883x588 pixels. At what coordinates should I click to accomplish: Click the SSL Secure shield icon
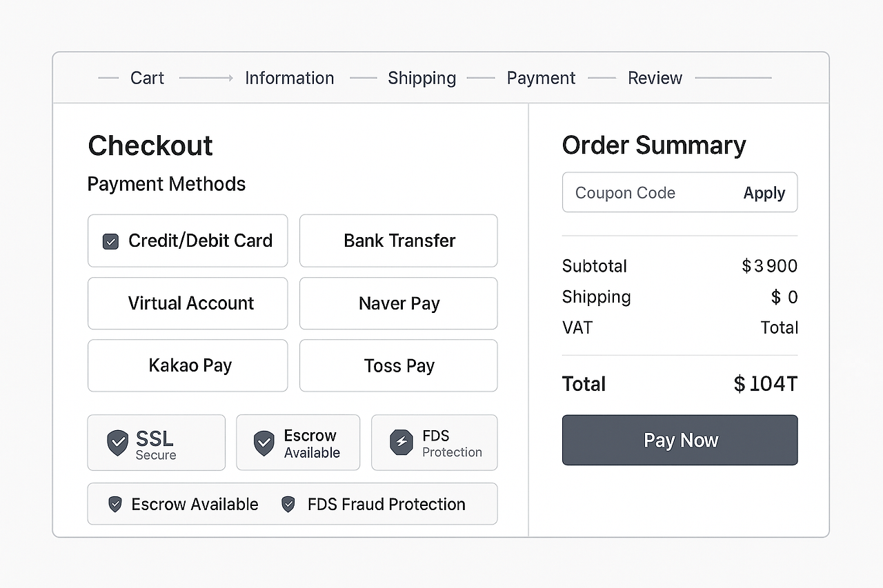tap(117, 443)
